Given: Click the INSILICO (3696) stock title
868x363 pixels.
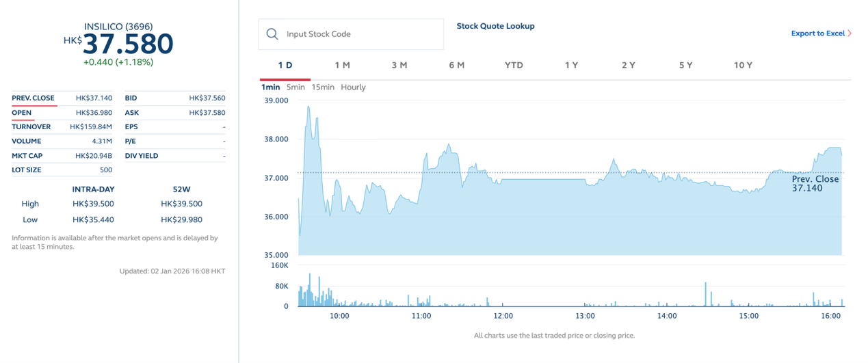Looking at the screenshot, I should (x=118, y=27).
